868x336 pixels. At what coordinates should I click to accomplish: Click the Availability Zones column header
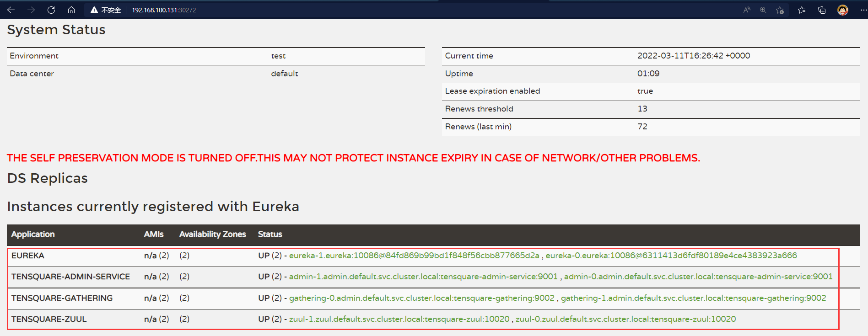[213, 234]
